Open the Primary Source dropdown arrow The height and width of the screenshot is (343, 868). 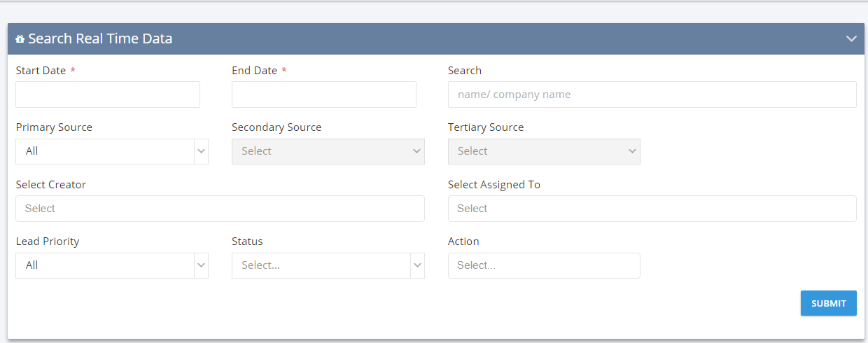pos(202,151)
